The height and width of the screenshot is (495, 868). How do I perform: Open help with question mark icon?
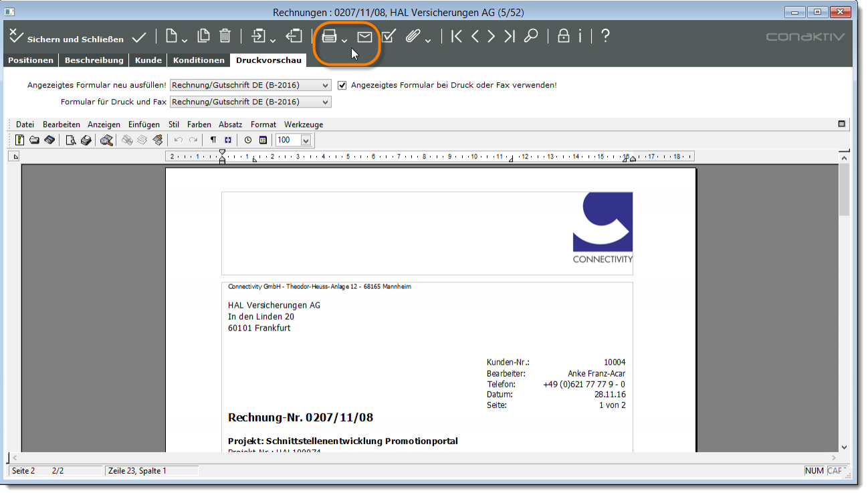coord(605,36)
